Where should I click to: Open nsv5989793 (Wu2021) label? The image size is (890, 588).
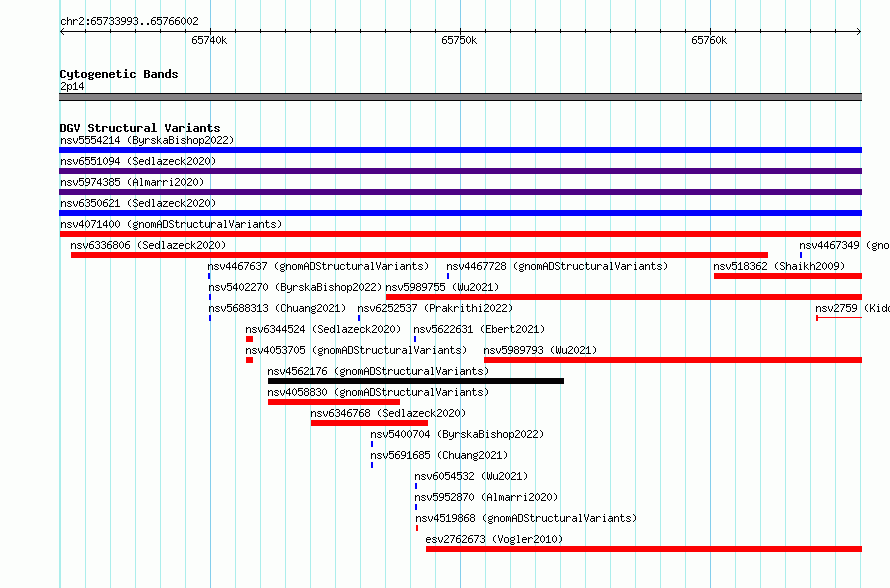click(540, 350)
